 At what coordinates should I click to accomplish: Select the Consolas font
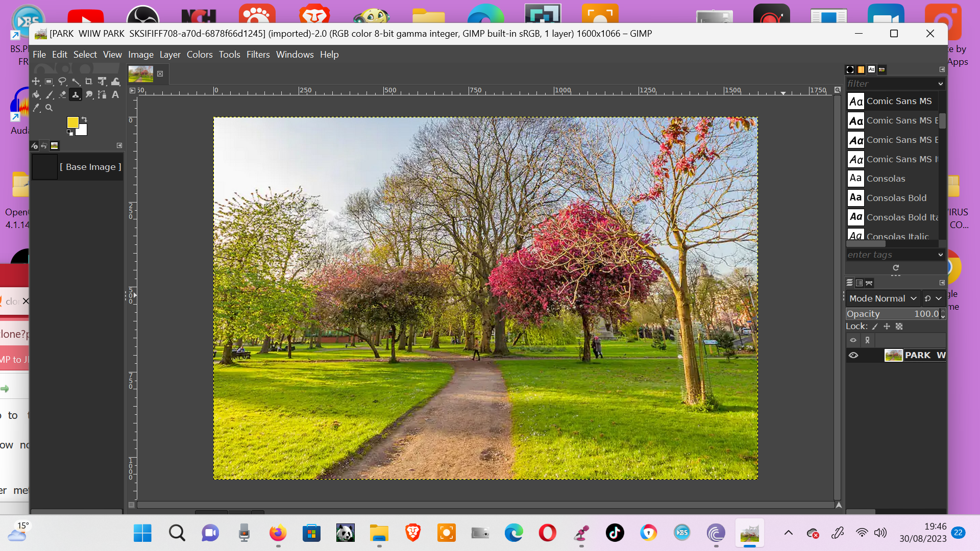pyautogui.click(x=892, y=179)
